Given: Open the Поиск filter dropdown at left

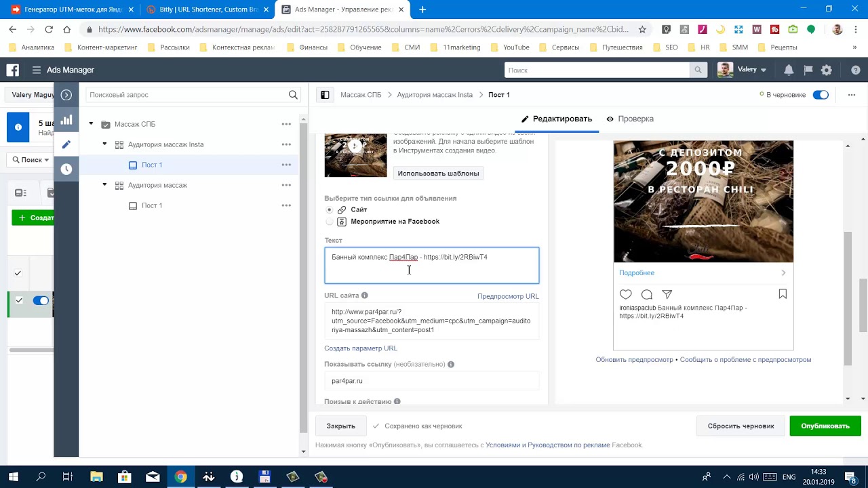Looking at the screenshot, I should (x=31, y=160).
